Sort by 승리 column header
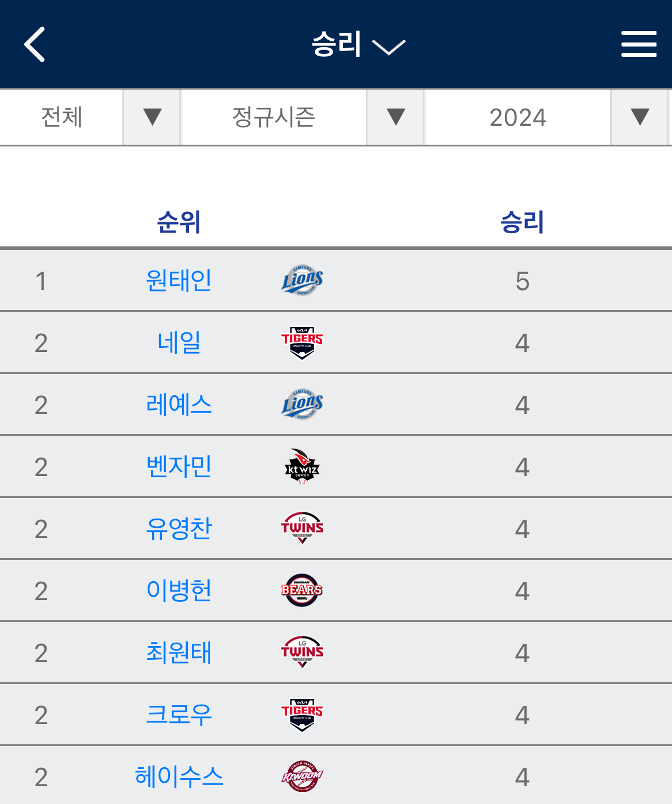The height and width of the screenshot is (804, 672). pyautogui.click(x=522, y=222)
